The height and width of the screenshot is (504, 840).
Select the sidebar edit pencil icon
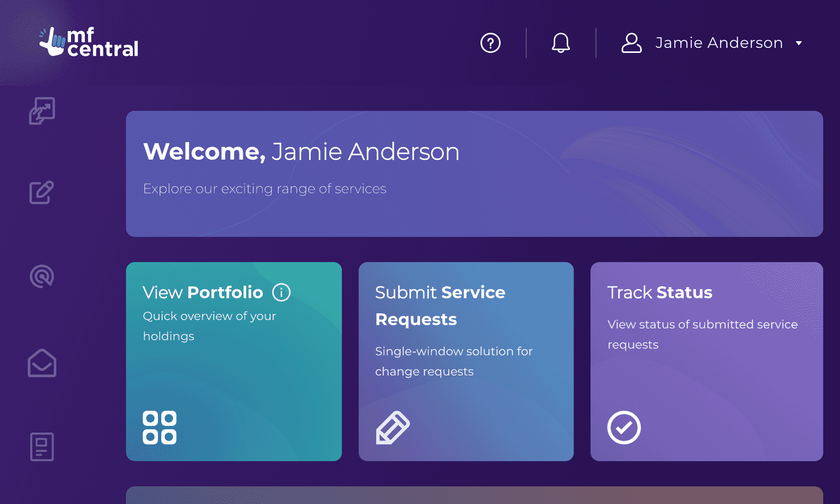42,193
